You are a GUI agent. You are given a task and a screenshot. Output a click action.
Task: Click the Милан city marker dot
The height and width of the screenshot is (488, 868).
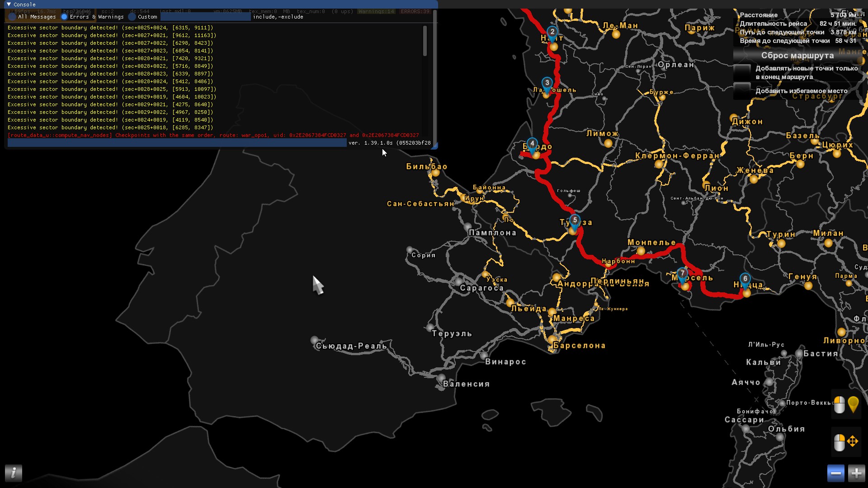pyautogui.click(x=828, y=243)
